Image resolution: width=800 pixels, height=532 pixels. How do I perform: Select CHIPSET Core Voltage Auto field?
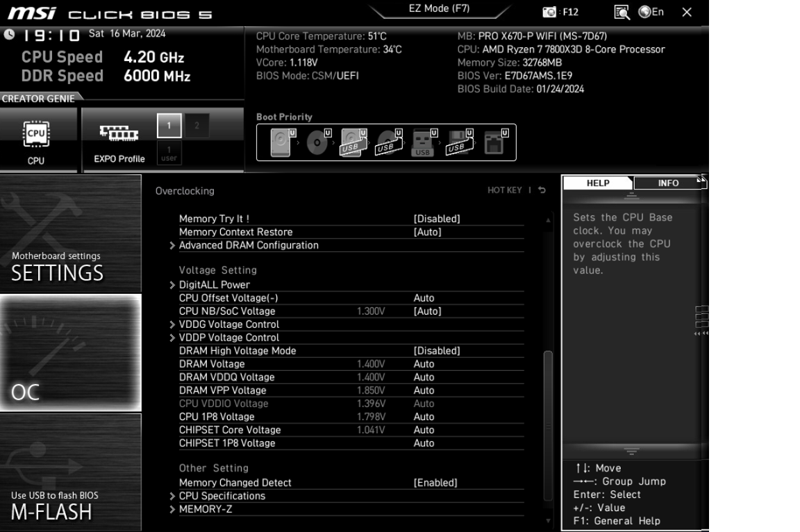(424, 430)
